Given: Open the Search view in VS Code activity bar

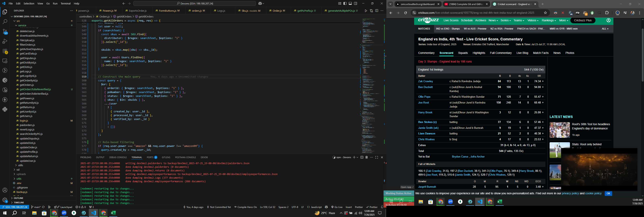Looking at the screenshot, I should (5, 22).
